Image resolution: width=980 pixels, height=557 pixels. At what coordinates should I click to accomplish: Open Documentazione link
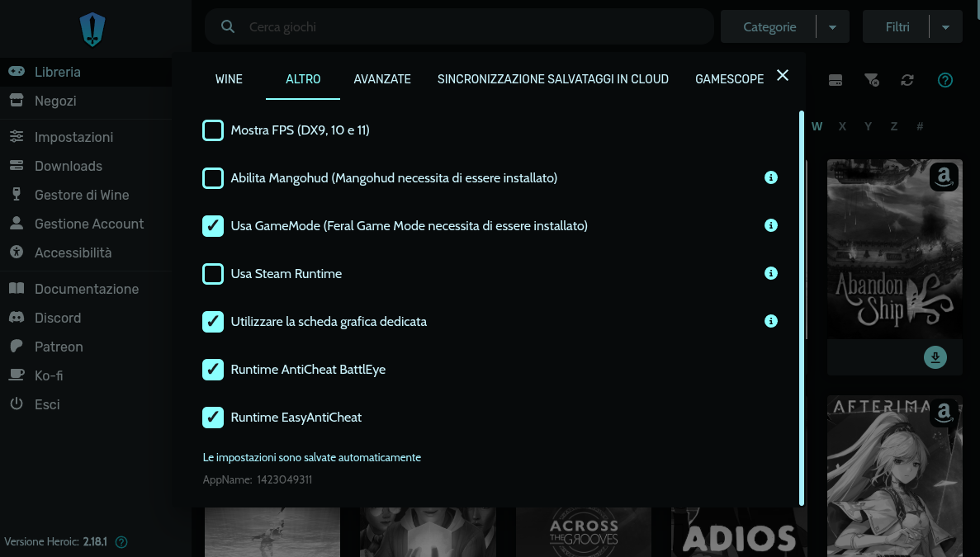(86, 289)
